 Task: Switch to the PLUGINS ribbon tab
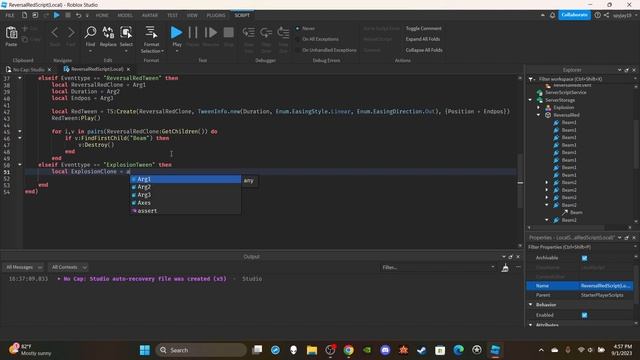(x=216, y=15)
